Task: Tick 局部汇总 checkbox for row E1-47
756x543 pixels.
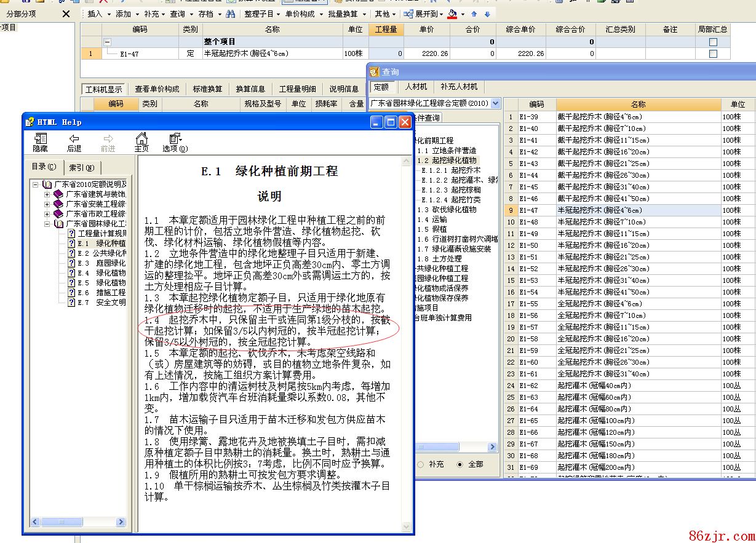Action: pyautogui.click(x=713, y=54)
